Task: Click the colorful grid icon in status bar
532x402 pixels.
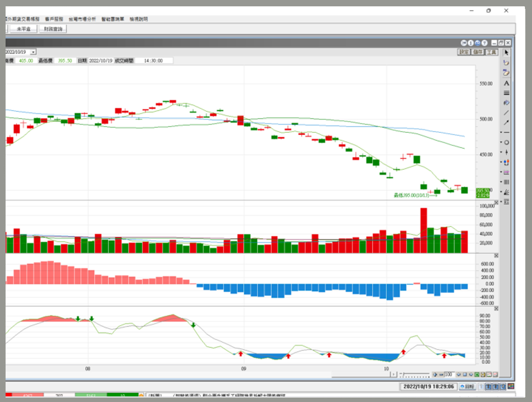Action: coord(511,387)
